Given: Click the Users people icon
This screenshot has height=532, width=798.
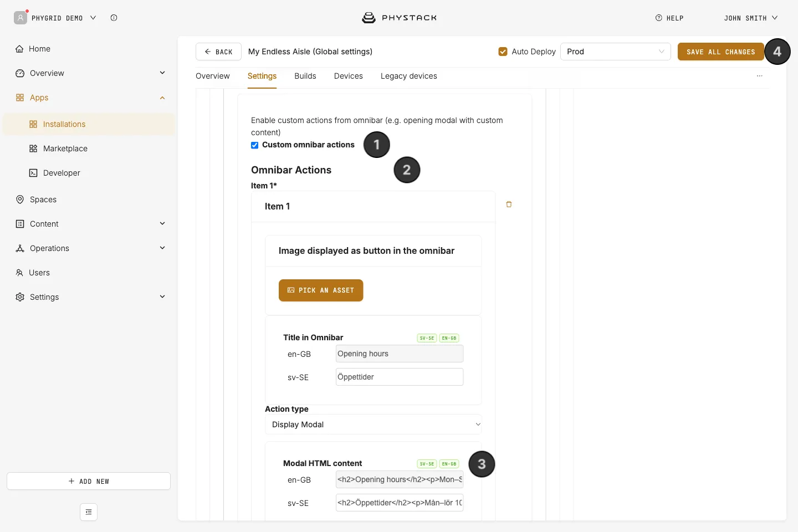Looking at the screenshot, I should click(x=19, y=273).
